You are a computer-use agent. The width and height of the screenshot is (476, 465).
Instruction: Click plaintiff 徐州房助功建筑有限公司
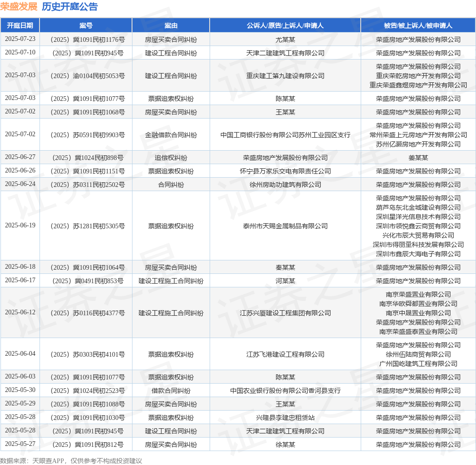pos(285,185)
